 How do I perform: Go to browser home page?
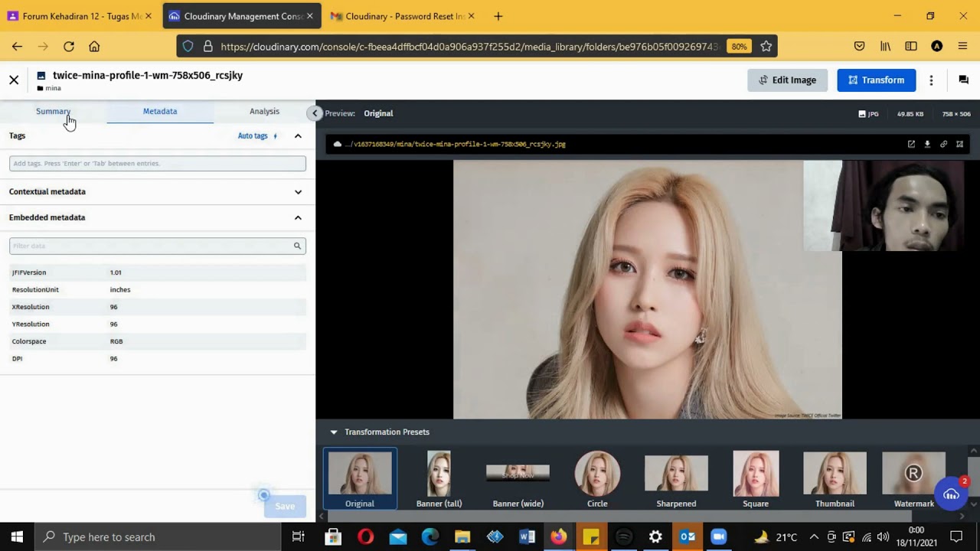94,47
